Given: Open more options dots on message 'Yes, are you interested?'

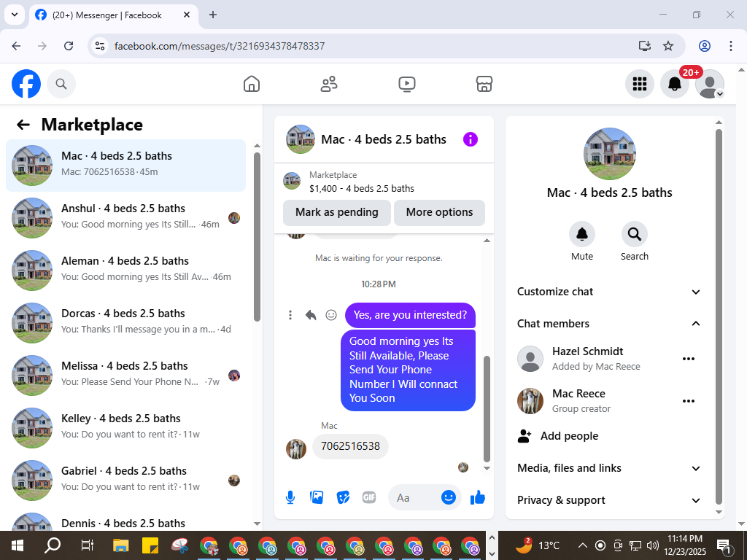Looking at the screenshot, I should (x=290, y=315).
